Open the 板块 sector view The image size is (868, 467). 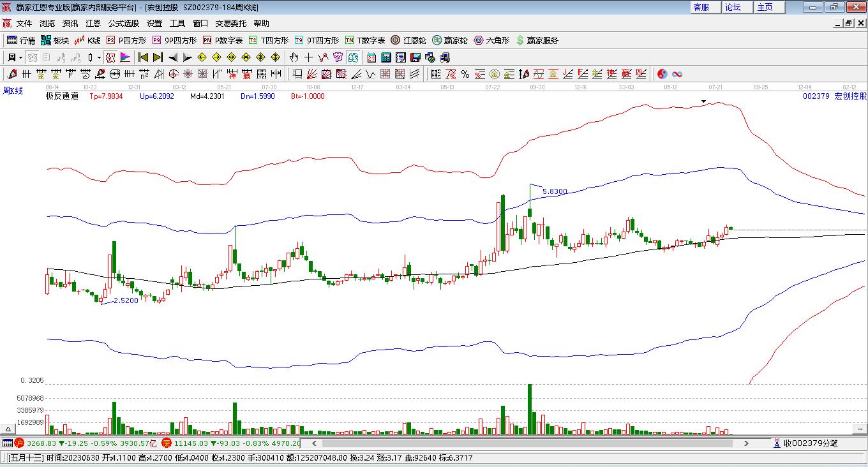coord(55,40)
